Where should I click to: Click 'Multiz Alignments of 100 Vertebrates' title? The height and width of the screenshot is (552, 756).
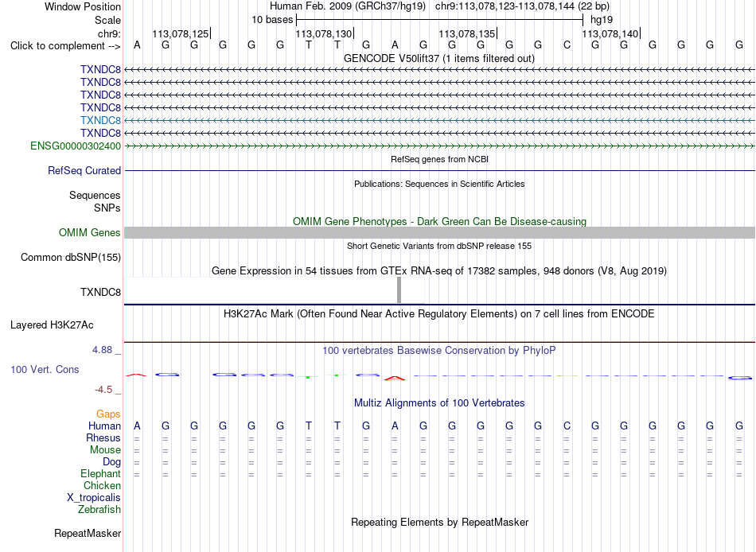click(439, 403)
